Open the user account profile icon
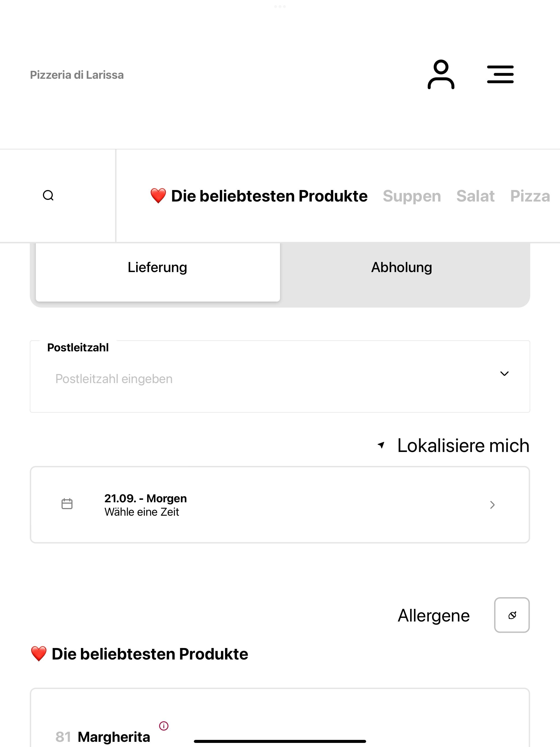The height and width of the screenshot is (747, 560). [441, 74]
